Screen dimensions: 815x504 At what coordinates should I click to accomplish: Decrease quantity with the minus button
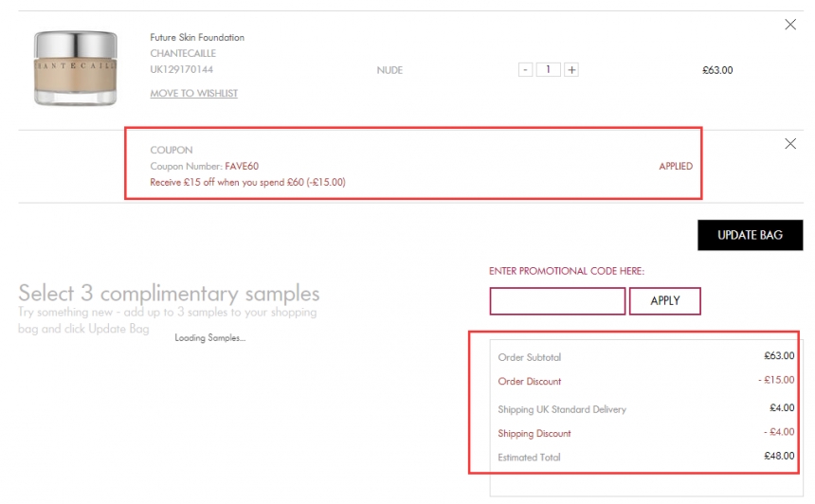coord(526,69)
